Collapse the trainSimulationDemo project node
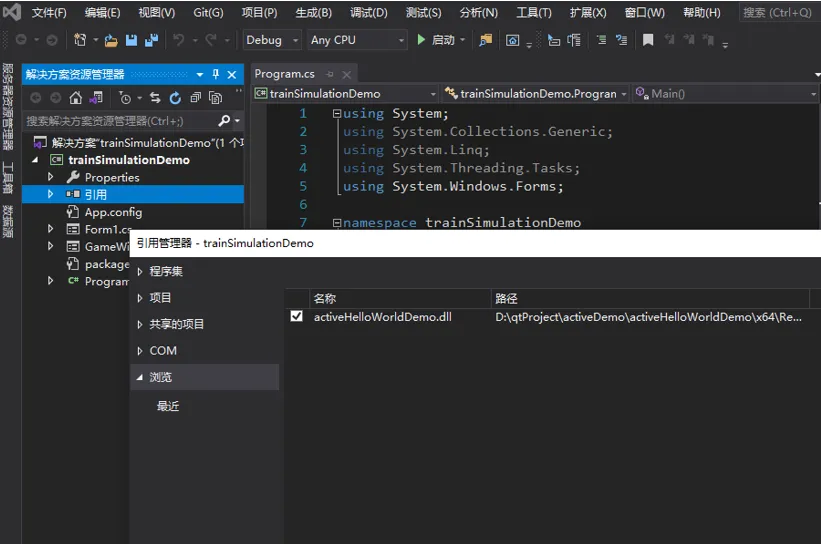 coord(35,160)
